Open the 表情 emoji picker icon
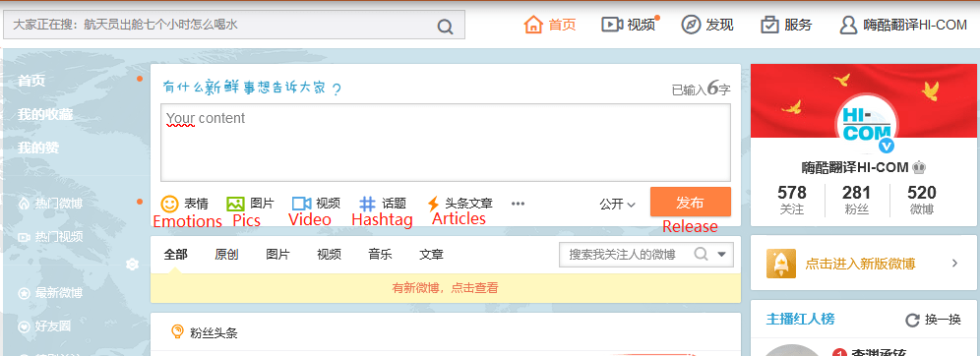 (x=169, y=204)
